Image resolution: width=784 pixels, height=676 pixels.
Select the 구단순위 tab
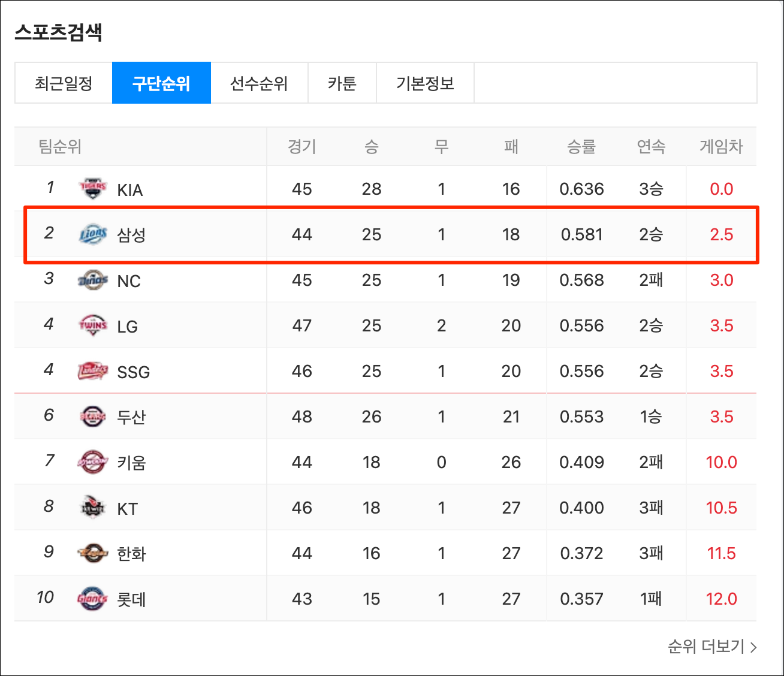pyautogui.click(x=161, y=83)
